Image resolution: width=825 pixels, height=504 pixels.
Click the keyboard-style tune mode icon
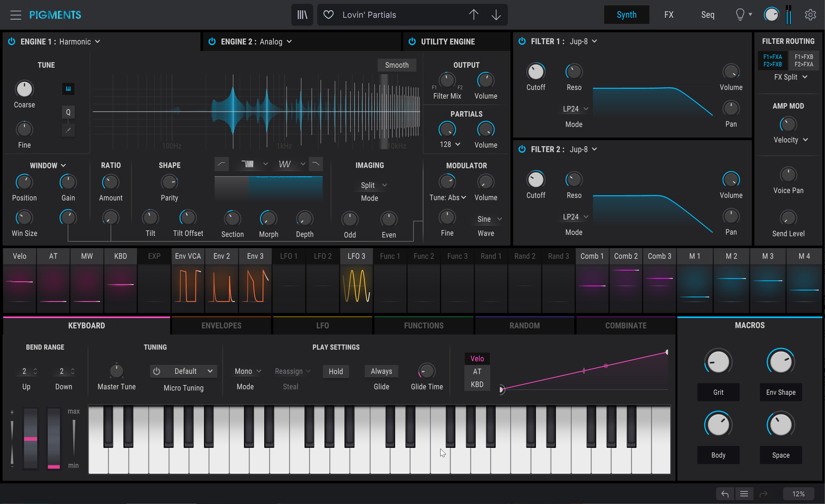tap(68, 89)
